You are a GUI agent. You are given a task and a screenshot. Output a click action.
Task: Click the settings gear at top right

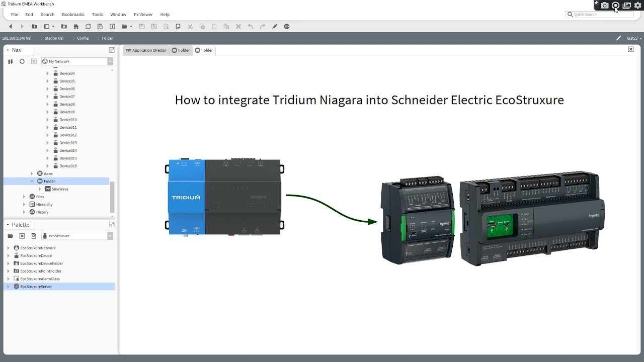click(x=637, y=6)
